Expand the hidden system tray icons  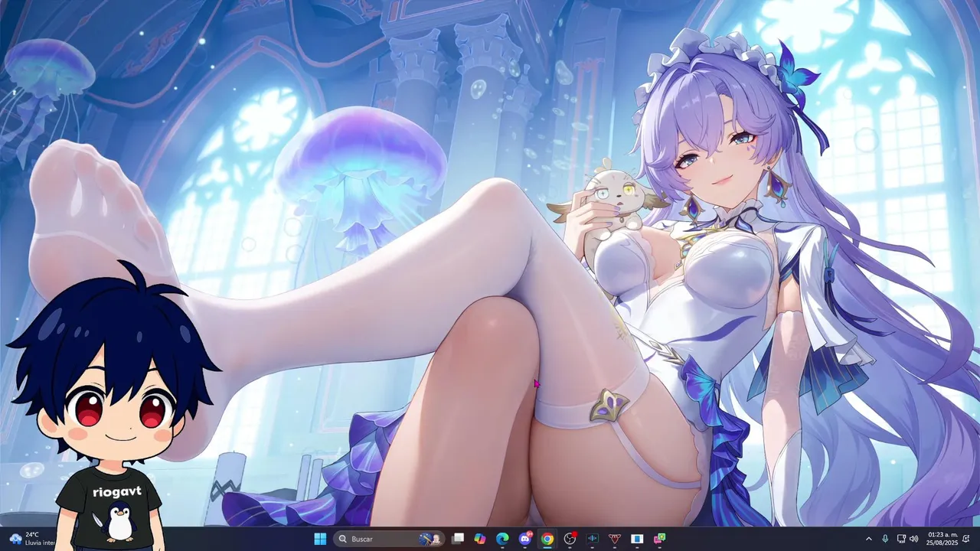868,539
